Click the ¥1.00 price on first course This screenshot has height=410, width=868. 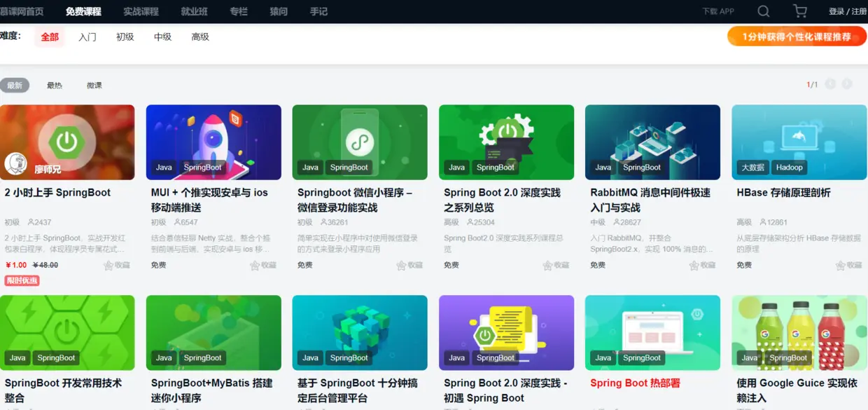tap(15, 266)
